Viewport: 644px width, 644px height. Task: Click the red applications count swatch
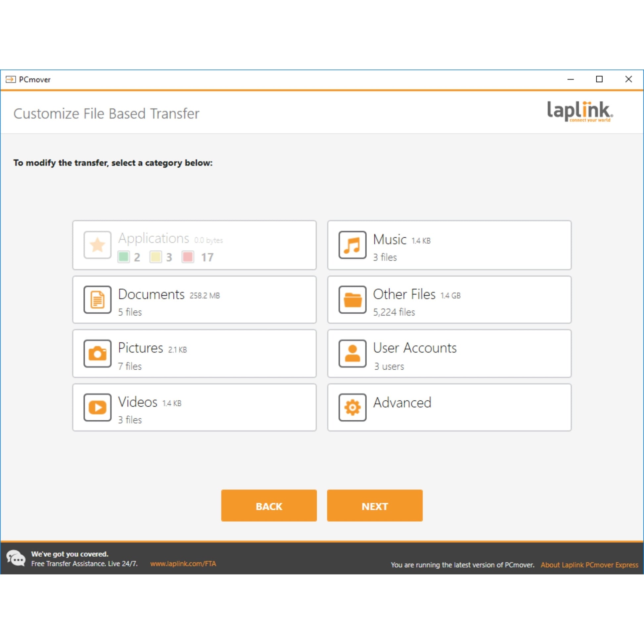coord(188,257)
